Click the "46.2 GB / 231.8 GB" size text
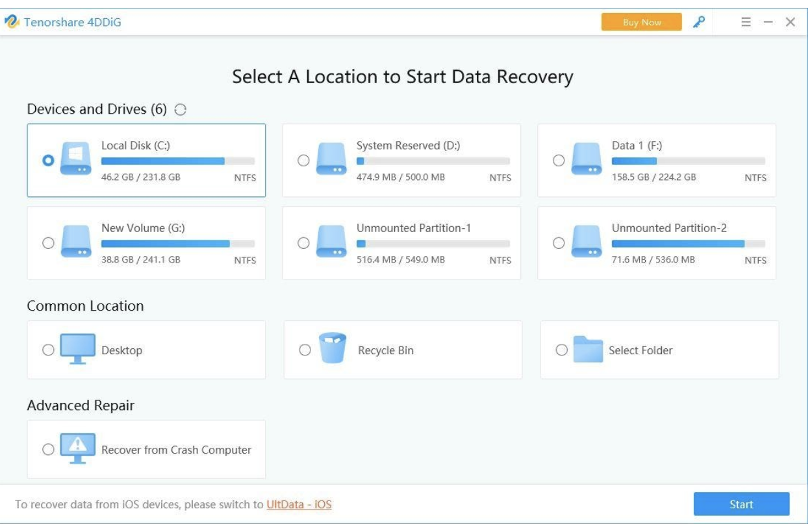The height and width of the screenshot is (529, 812). point(141,177)
